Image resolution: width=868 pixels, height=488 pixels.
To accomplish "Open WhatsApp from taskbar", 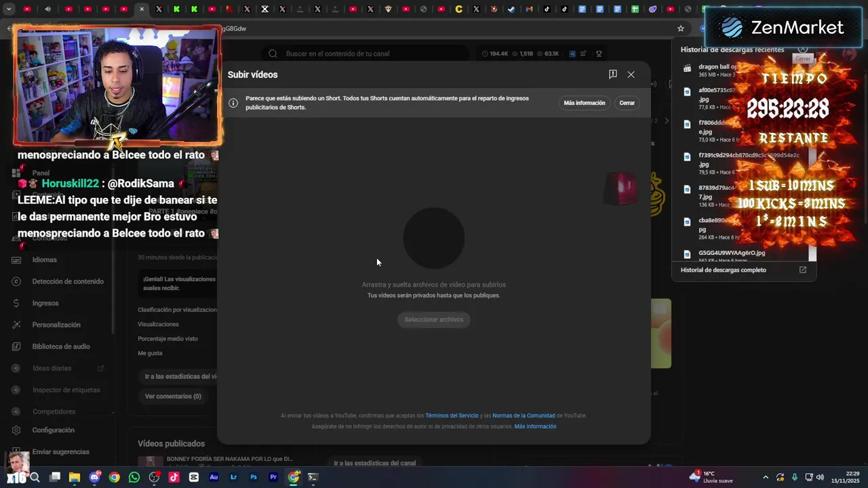I will [134, 477].
